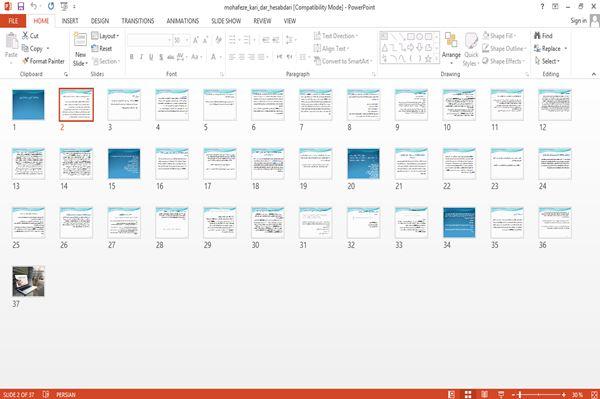Toggle Italic formatting
600x399 pixels.
pos(142,57)
